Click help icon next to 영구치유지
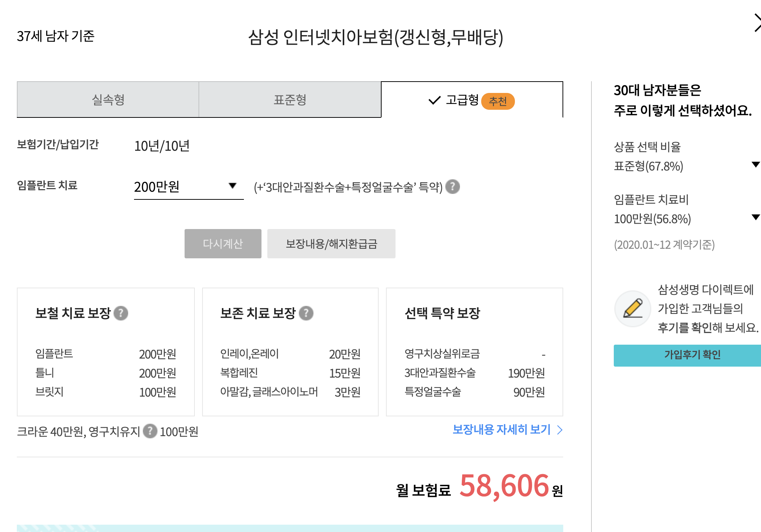761x532 pixels. tap(150, 431)
